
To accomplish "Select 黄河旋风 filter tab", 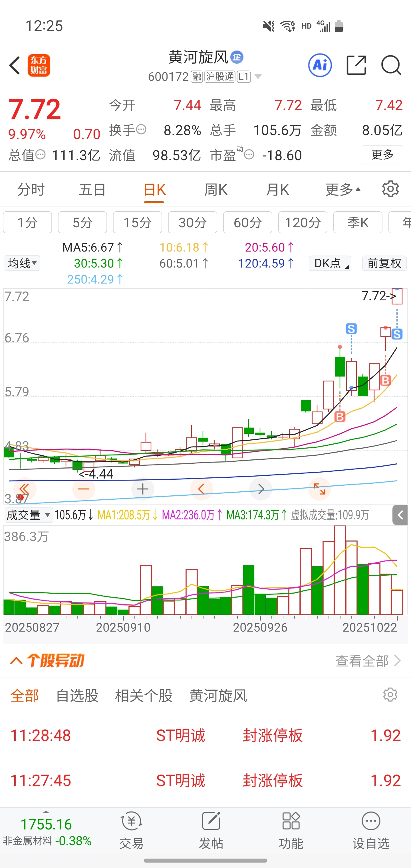I will point(218,696).
